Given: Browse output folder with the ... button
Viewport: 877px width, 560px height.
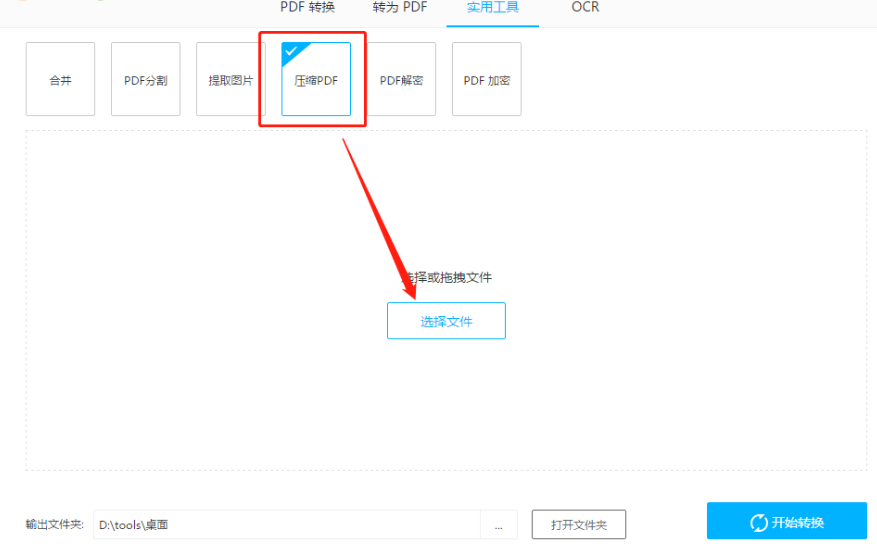Looking at the screenshot, I should pos(498,525).
